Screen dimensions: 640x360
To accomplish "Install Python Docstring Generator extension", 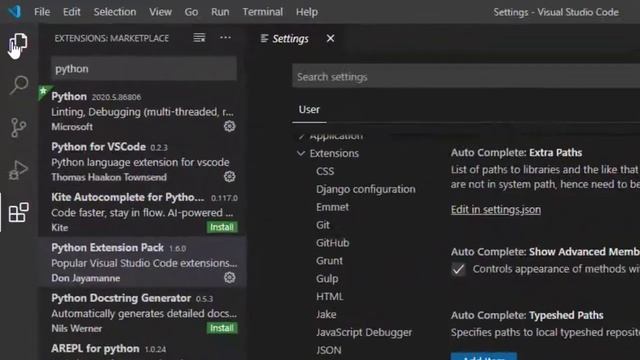I will pos(222,328).
